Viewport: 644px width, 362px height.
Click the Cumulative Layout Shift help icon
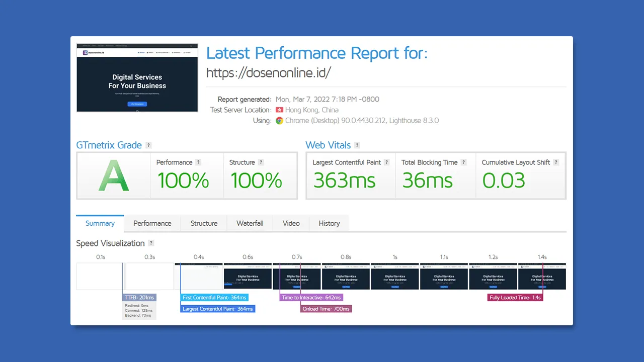pyautogui.click(x=555, y=162)
